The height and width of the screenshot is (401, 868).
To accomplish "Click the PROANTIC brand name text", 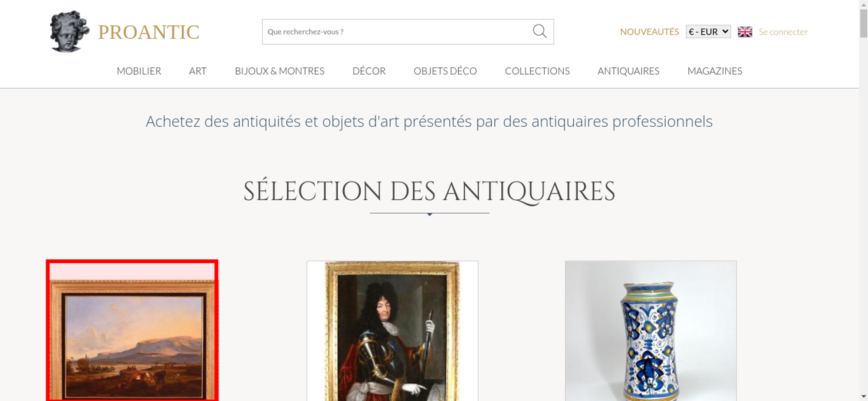I will (148, 32).
